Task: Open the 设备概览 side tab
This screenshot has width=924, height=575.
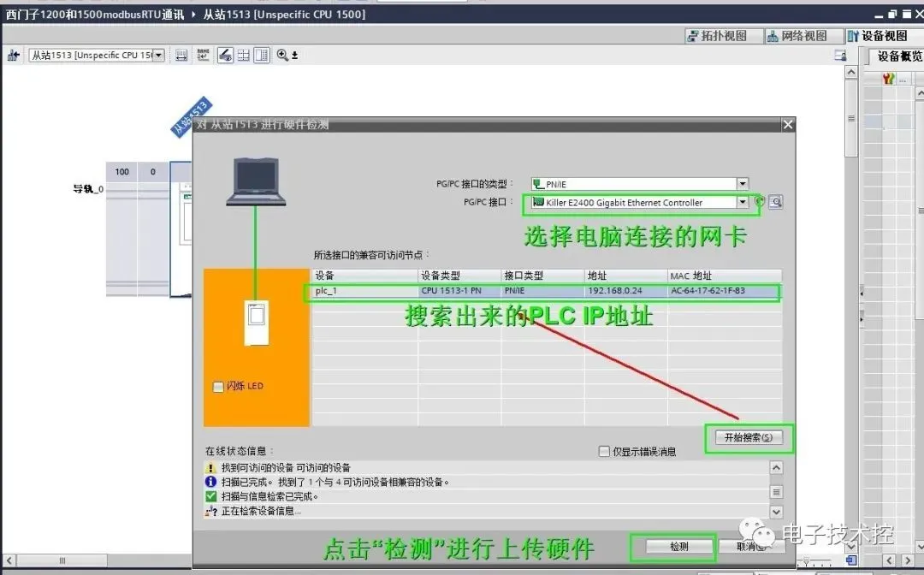Action: (x=898, y=56)
